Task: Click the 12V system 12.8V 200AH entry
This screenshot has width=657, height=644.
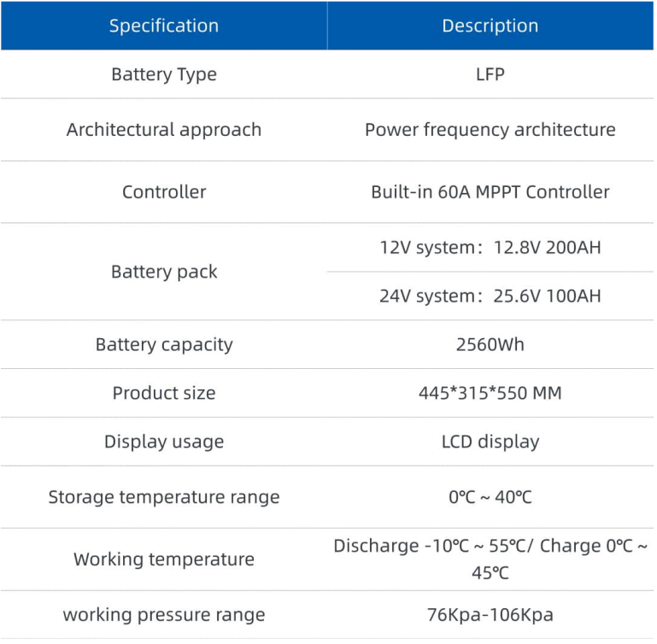Action: point(490,248)
